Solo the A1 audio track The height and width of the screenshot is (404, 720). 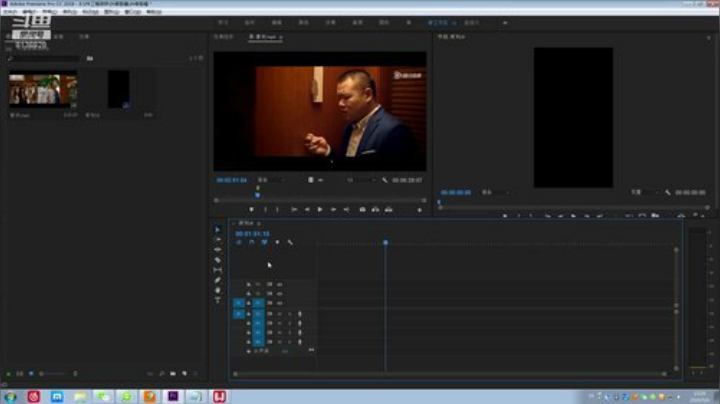(x=289, y=314)
